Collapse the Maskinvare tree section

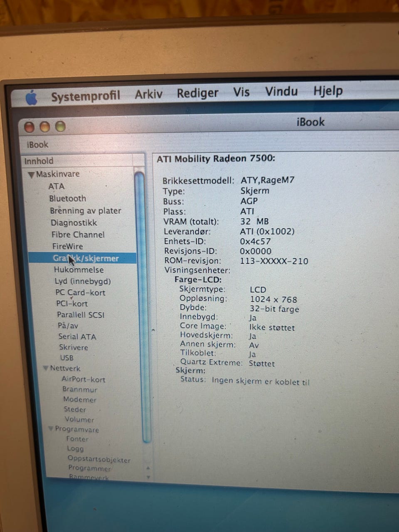31,175
